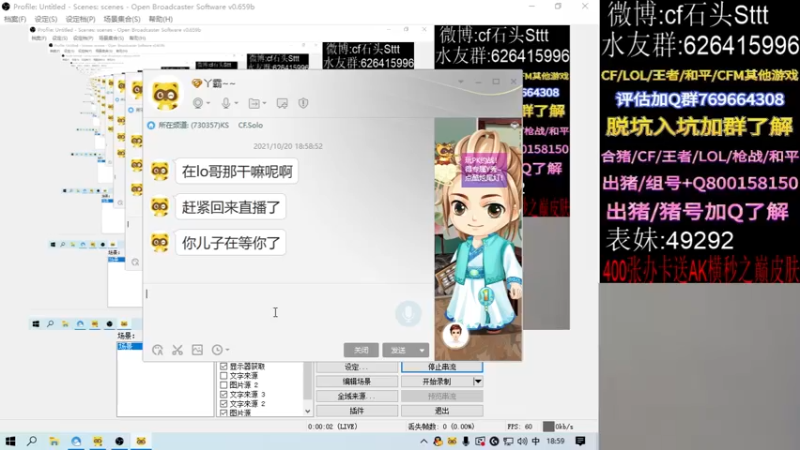
Task: Click the 插件 button
Action: [x=357, y=411]
